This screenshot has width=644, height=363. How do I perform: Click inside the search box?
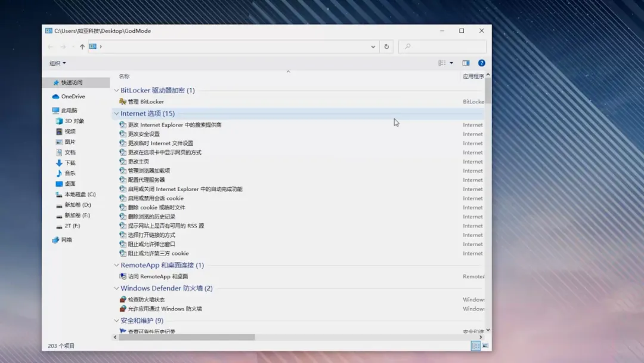click(442, 47)
